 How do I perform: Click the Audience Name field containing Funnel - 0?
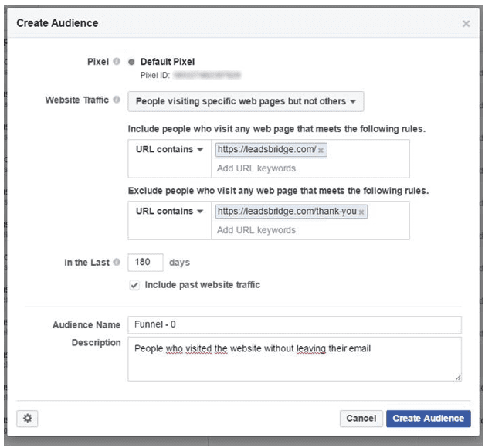click(293, 325)
